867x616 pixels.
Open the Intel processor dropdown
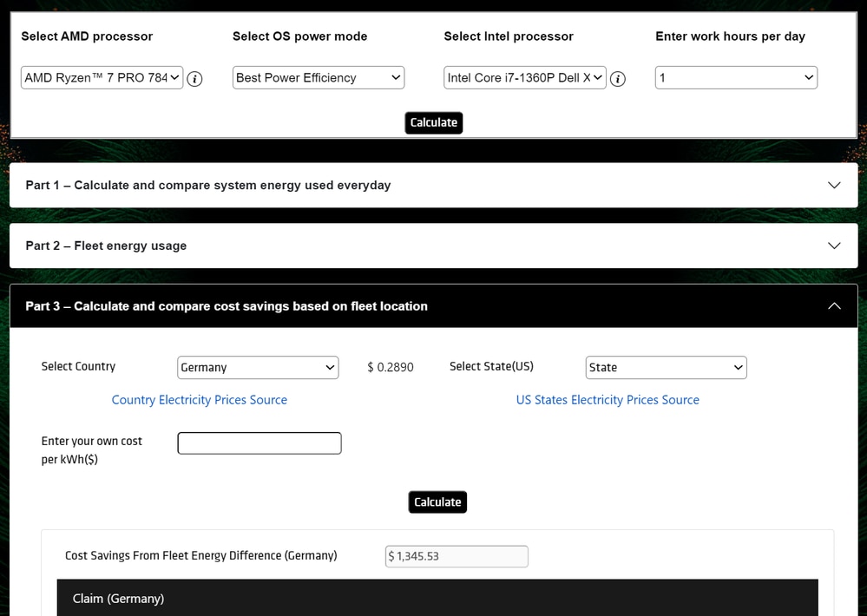coord(525,77)
